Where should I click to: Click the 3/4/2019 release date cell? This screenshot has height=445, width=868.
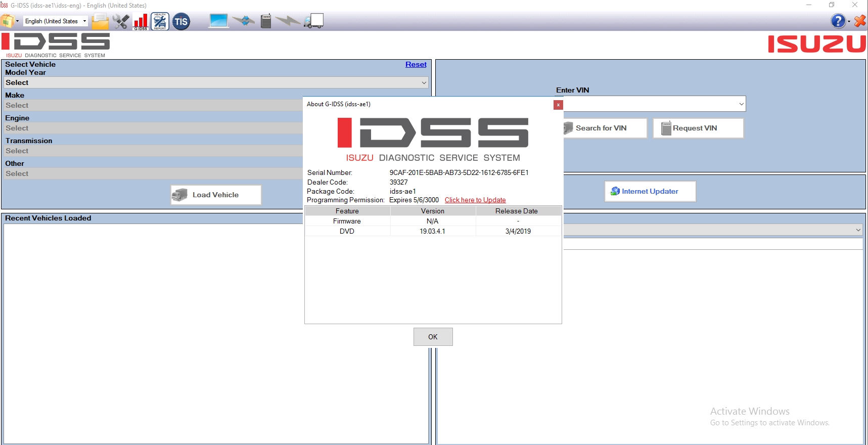518,231
